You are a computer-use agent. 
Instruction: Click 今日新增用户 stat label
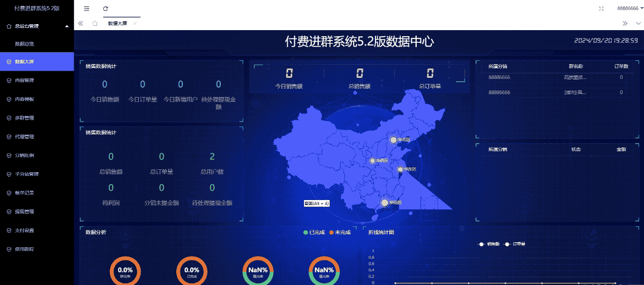(181, 99)
